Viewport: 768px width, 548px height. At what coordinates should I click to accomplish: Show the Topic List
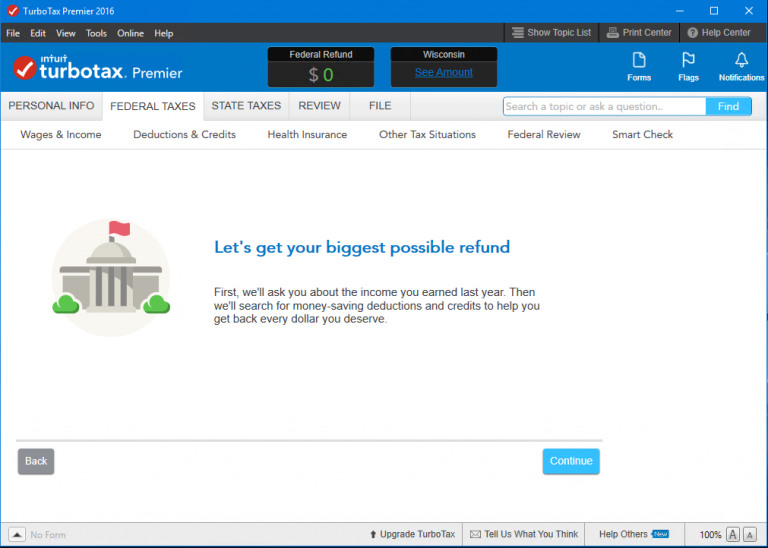[551, 33]
